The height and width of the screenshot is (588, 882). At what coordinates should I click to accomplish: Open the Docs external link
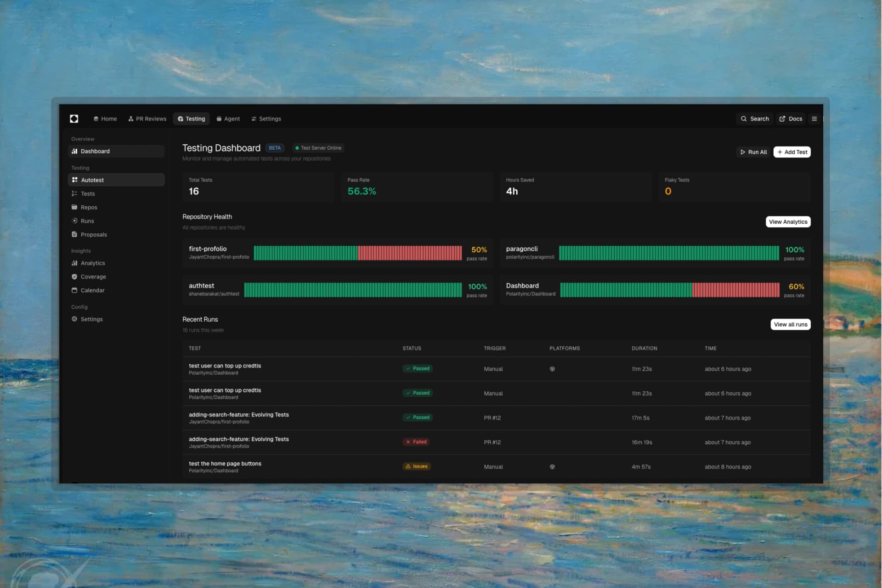coord(790,119)
